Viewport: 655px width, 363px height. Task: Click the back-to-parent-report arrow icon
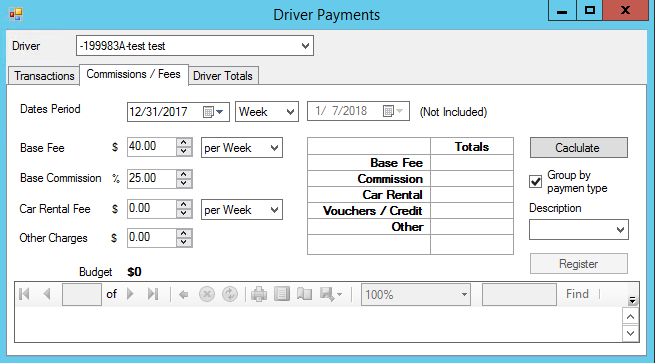(x=183, y=294)
